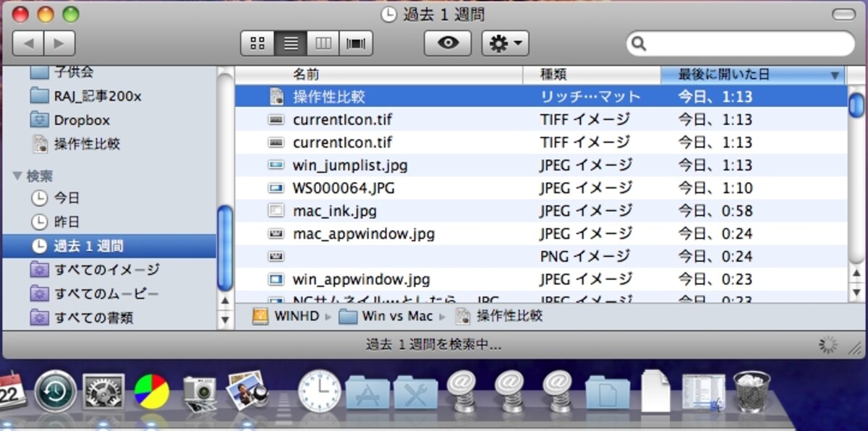Viewport: 868px width, 431px height.
Task: Click the toolbar hide pill button
Action: [x=843, y=14]
